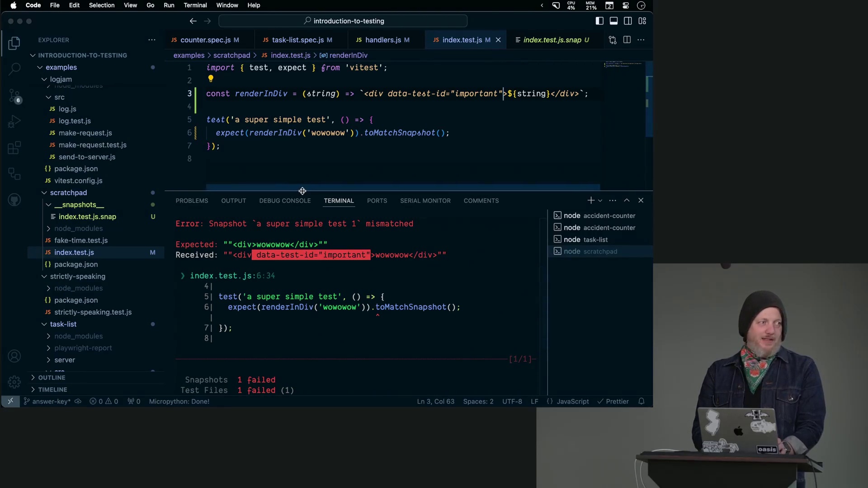
Task: Toggle the secondary side bar layout icon
Action: pos(628,21)
